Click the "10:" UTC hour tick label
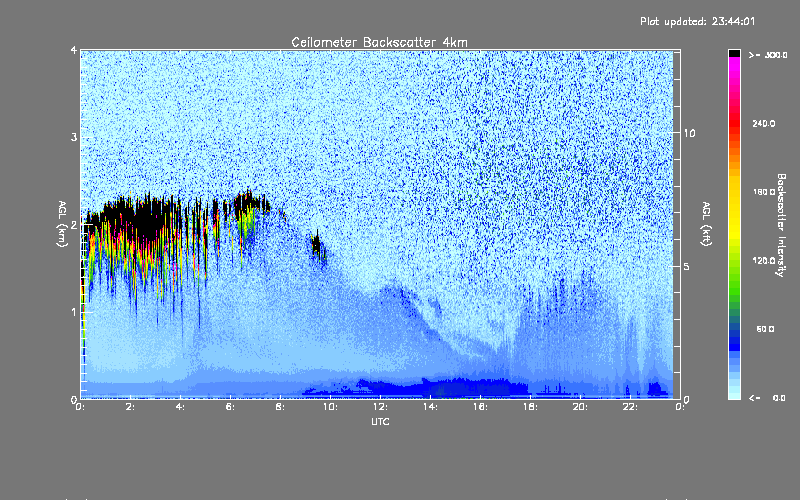 tap(330, 407)
